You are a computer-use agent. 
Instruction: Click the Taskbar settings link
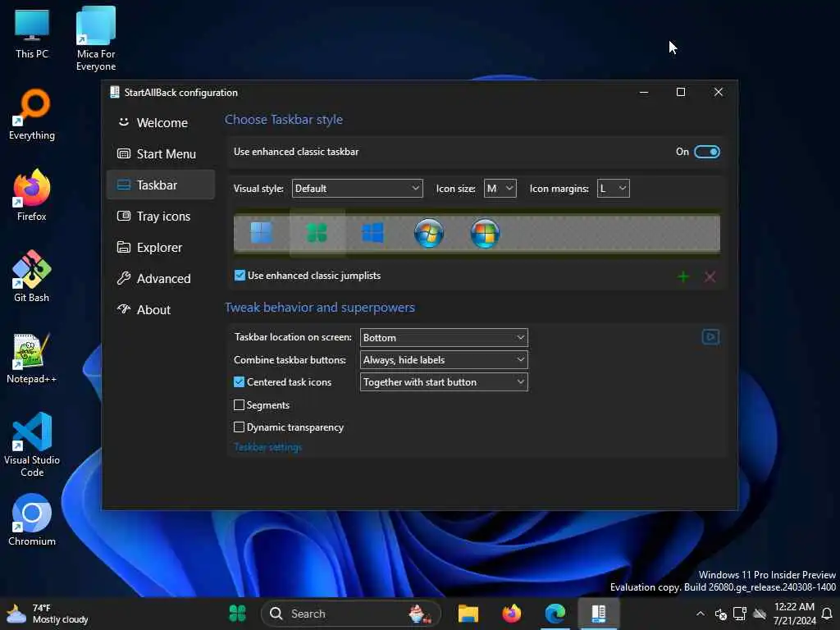268,447
